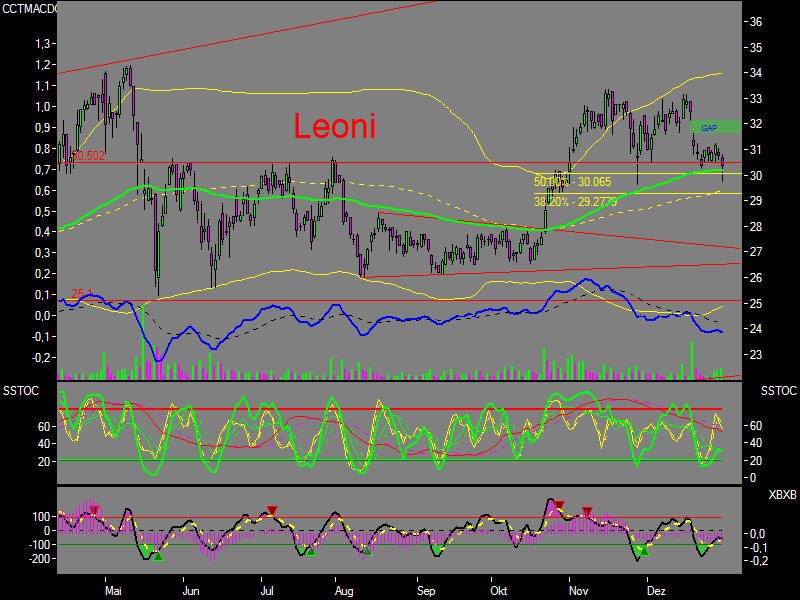Click the 25.4 line label on the chart
800x600 pixels.
click(x=81, y=291)
